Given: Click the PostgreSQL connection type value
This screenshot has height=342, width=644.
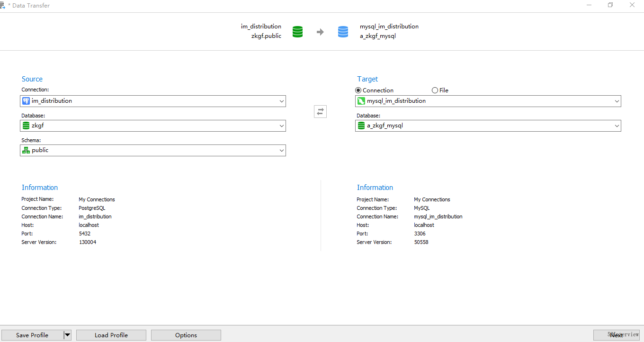Looking at the screenshot, I should point(92,208).
